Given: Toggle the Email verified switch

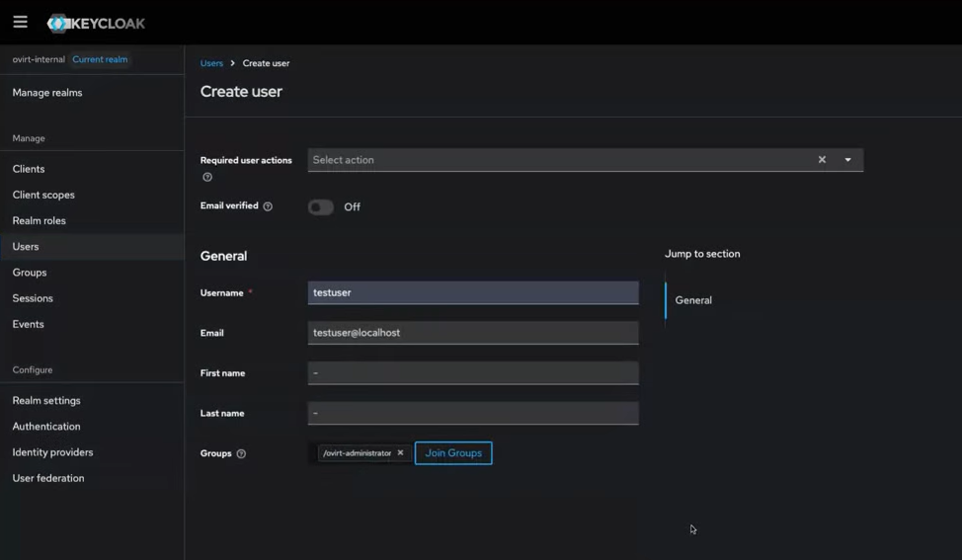Looking at the screenshot, I should point(321,207).
